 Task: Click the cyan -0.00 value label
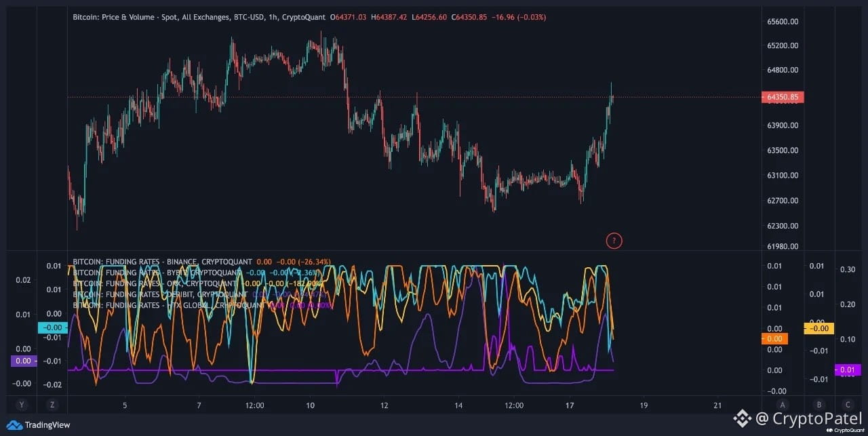click(52, 328)
